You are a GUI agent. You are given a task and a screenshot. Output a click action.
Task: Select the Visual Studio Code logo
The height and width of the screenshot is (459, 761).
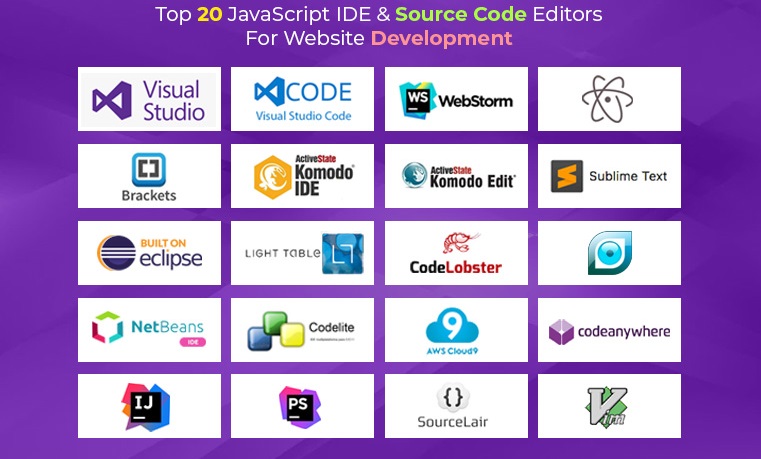tap(302, 99)
